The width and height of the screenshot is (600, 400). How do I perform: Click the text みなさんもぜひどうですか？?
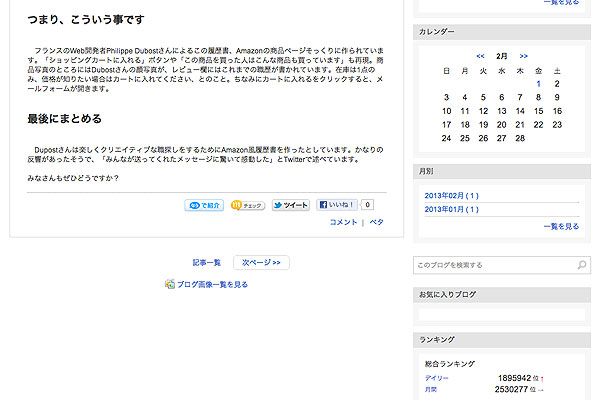(x=73, y=178)
